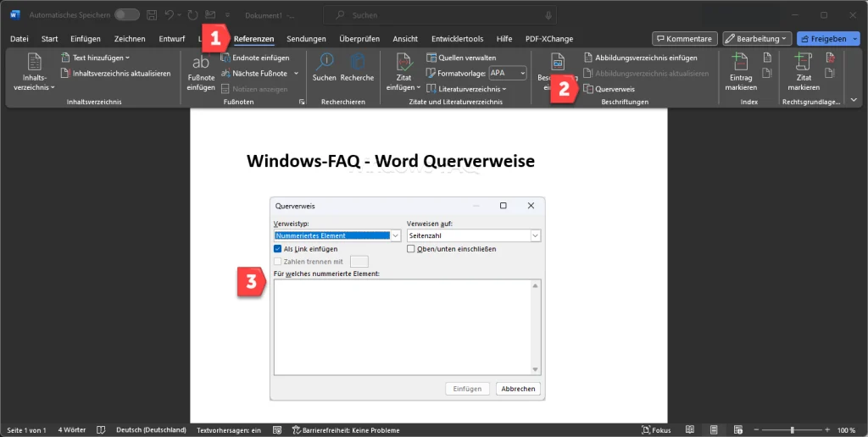Viewport: 868px width, 437px height.
Task: Click Abbildungsverzeichnis einfügen
Action: 641,58
